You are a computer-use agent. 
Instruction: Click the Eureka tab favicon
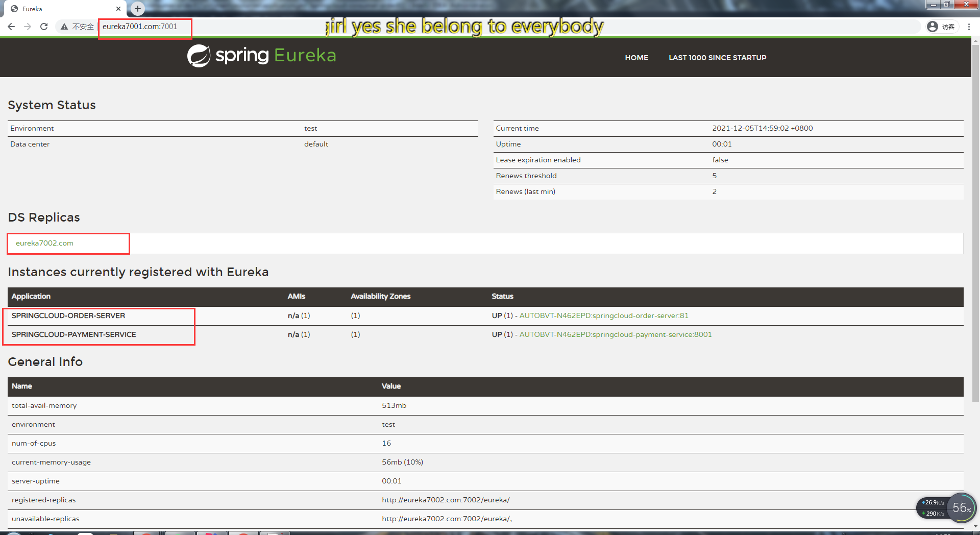tap(15, 9)
